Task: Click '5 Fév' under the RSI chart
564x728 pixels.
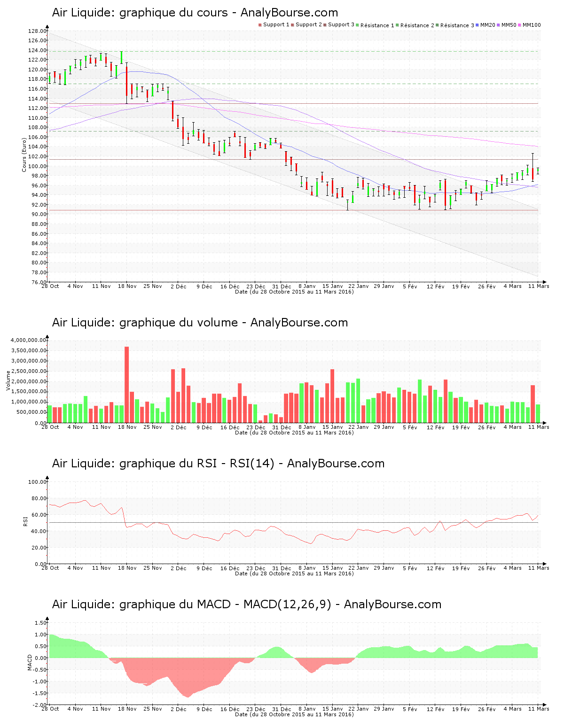Action: (410, 568)
